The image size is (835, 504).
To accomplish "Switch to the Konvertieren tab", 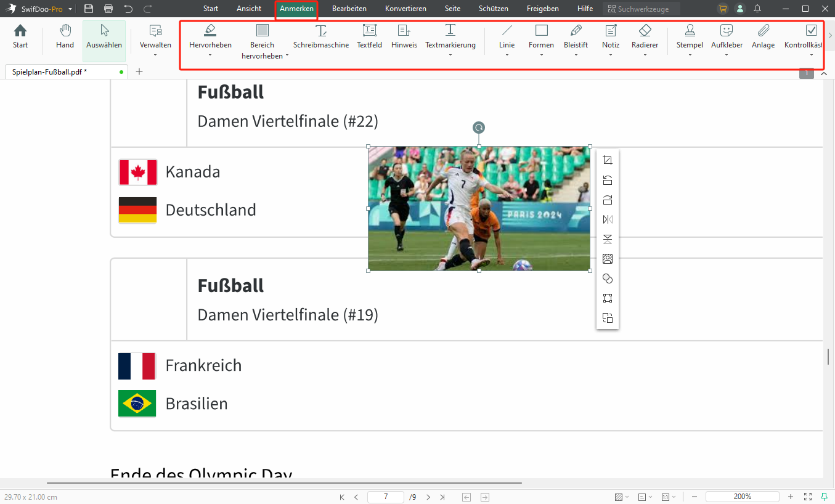I will [405, 9].
